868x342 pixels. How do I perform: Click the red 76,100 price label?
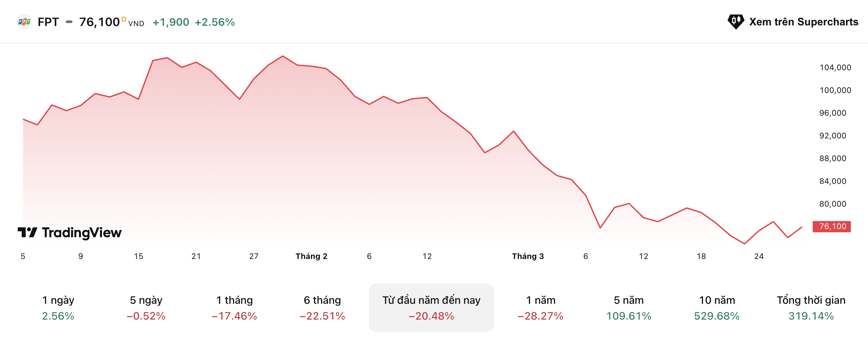[831, 226]
